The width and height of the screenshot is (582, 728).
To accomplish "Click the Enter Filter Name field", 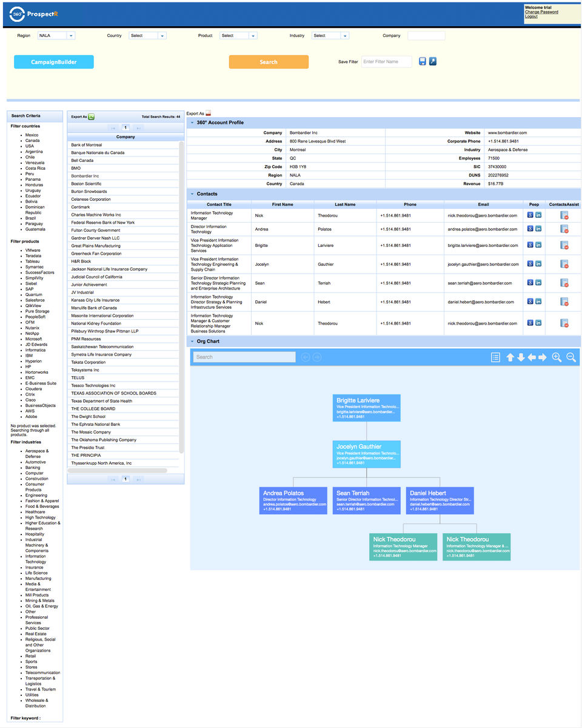I will tap(387, 61).
